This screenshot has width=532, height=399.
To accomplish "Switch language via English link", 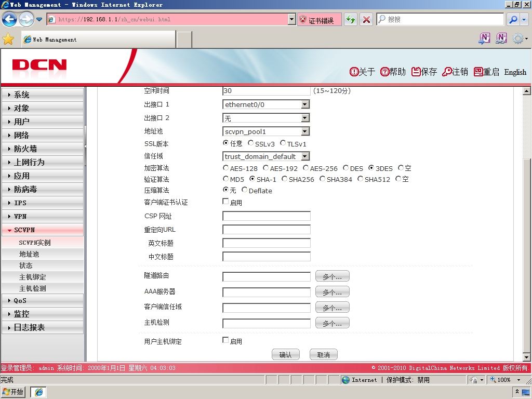I will [515, 72].
